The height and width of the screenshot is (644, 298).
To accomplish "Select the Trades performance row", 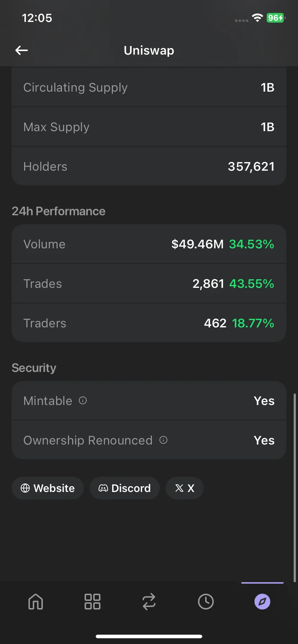I will point(149,284).
